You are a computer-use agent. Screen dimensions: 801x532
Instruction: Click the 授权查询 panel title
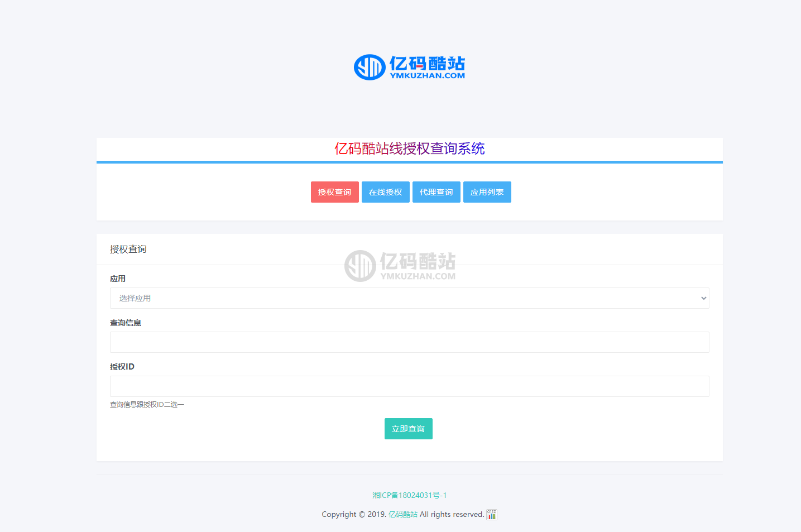tap(128, 249)
